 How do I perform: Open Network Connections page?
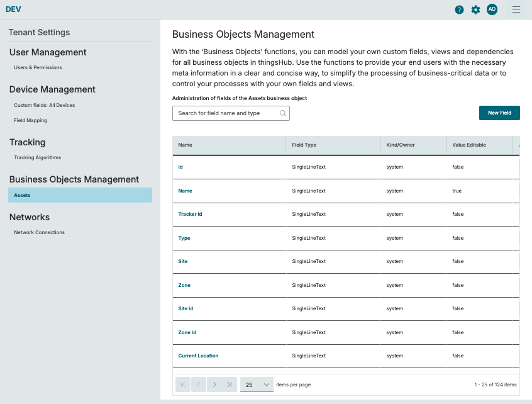tap(40, 232)
